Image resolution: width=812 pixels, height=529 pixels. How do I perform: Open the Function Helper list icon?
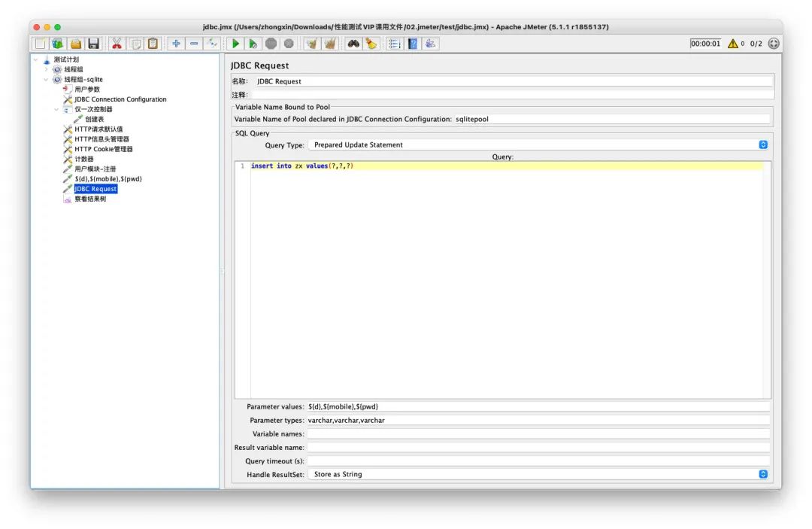[x=395, y=44]
